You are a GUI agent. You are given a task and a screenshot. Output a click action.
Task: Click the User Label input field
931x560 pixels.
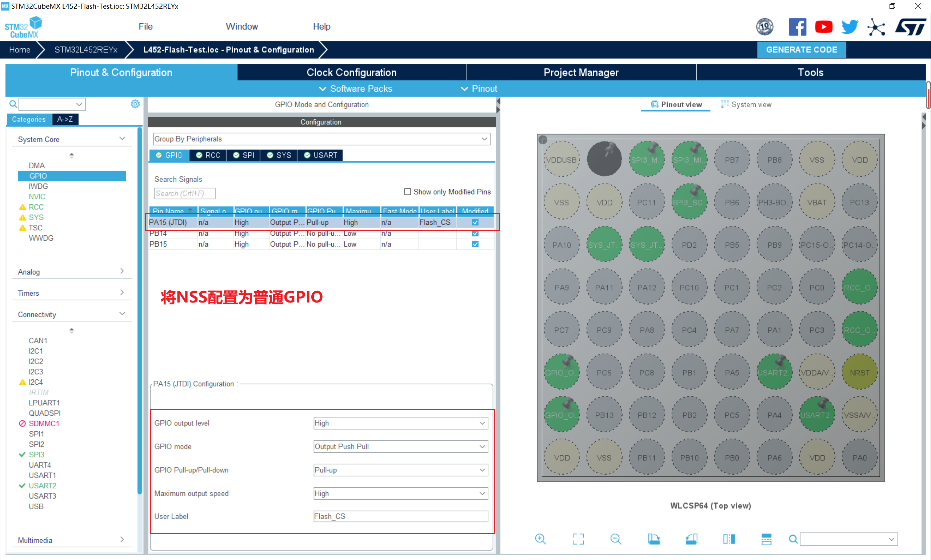click(x=400, y=516)
